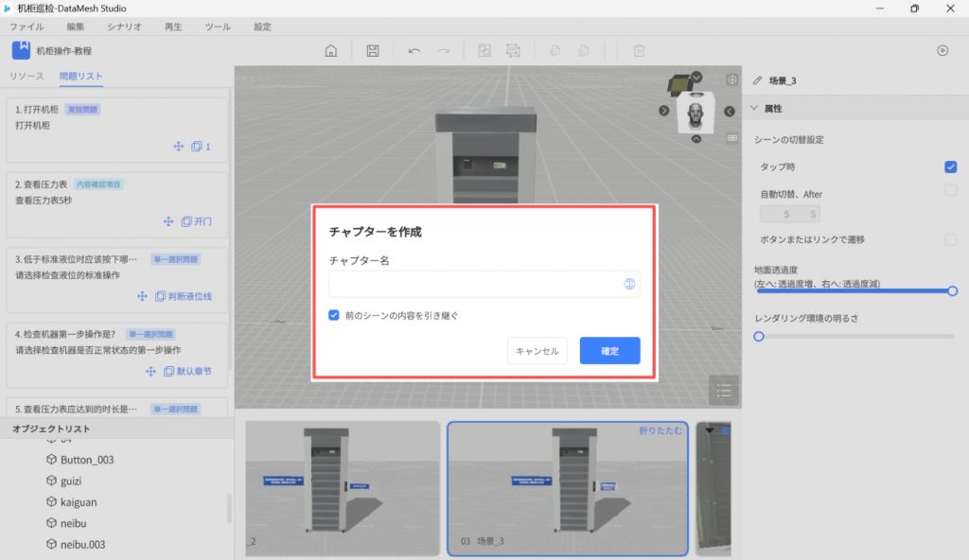
Task: Click the move icon on question 1 card
Action: tap(177, 147)
